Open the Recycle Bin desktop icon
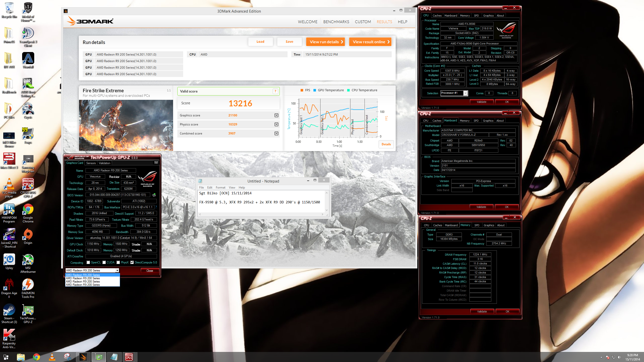Screen dimensions: 644x362 tap(9, 10)
